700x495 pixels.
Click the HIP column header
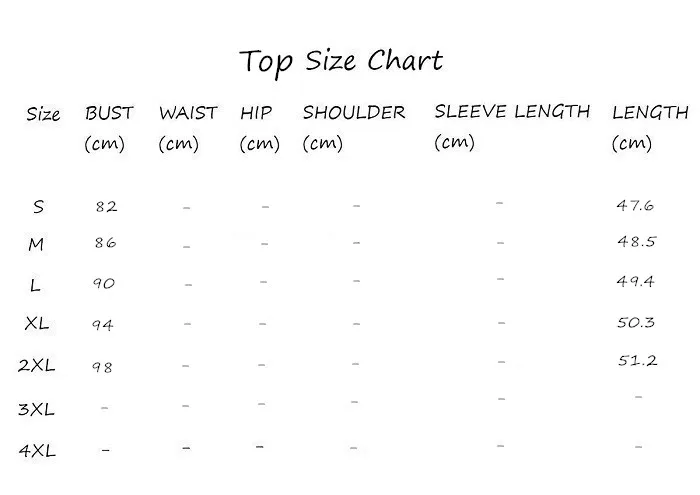[x=259, y=129]
